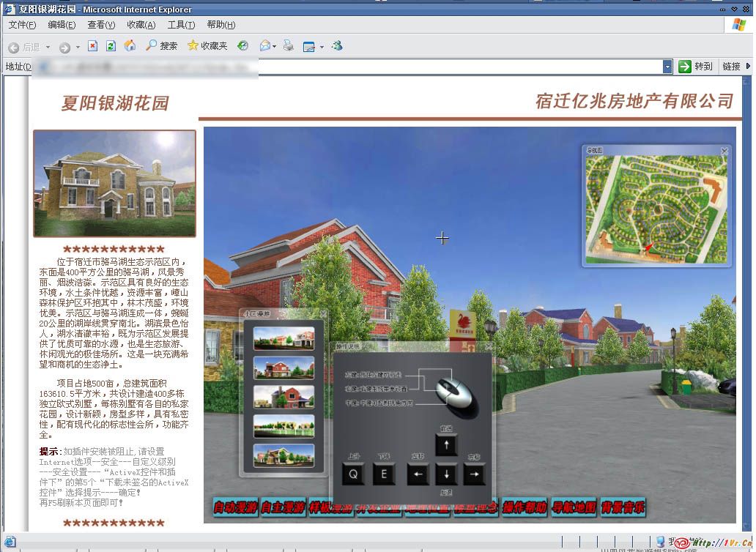This screenshot has width=756, height=552.
Task: Click the Refresh page icon
Action: [111, 46]
